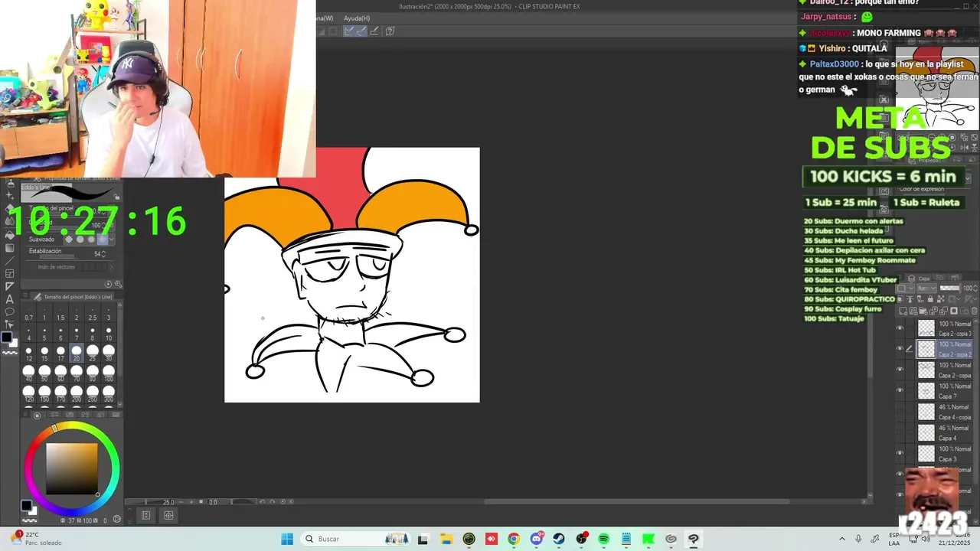The height and width of the screenshot is (551, 980).
Task: Select the Capa 2 - copia 3 layer
Action: [946, 328]
